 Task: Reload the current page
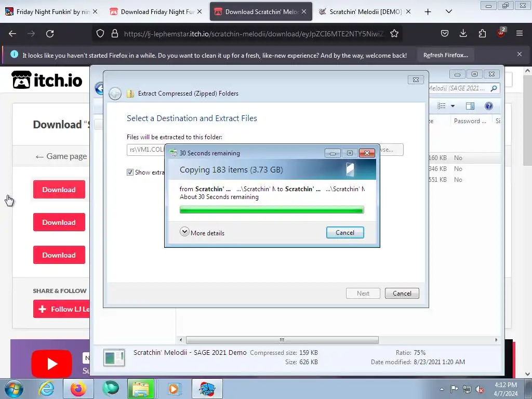[x=50, y=34]
